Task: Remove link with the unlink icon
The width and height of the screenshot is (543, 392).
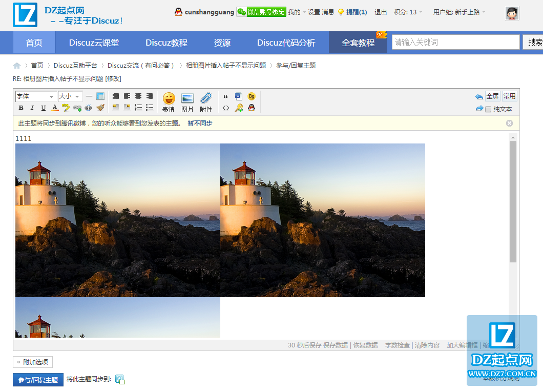Action: (x=89, y=108)
